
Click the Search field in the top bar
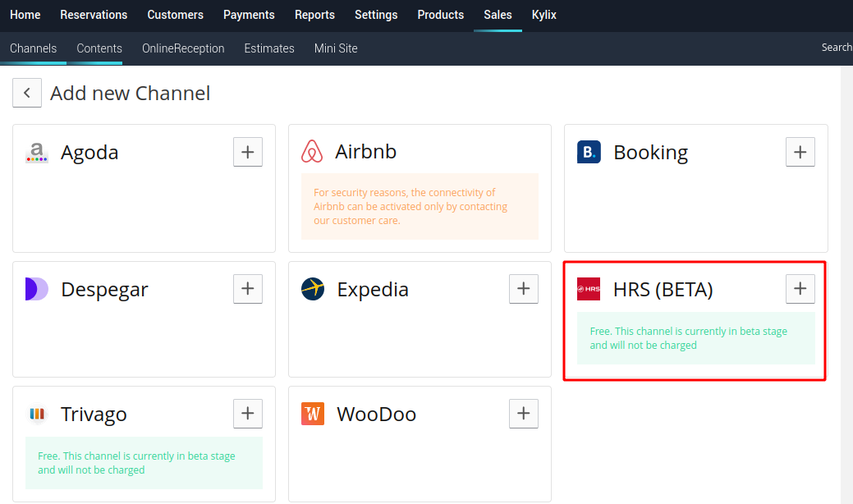tap(837, 48)
